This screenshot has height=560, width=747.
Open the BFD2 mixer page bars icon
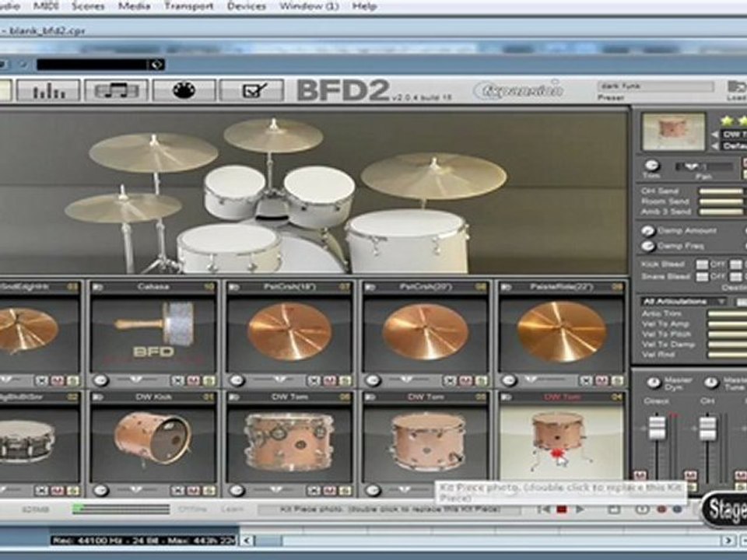(x=48, y=90)
